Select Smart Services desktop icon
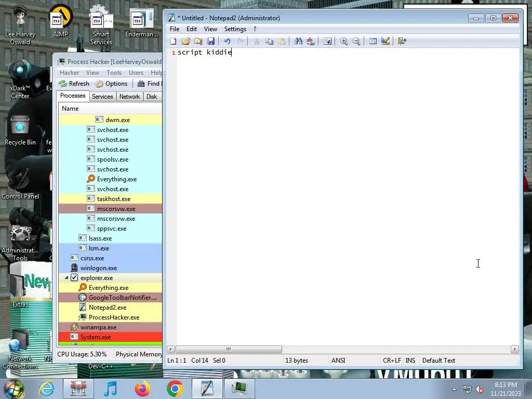The width and height of the screenshot is (532, 399). tap(101, 25)
